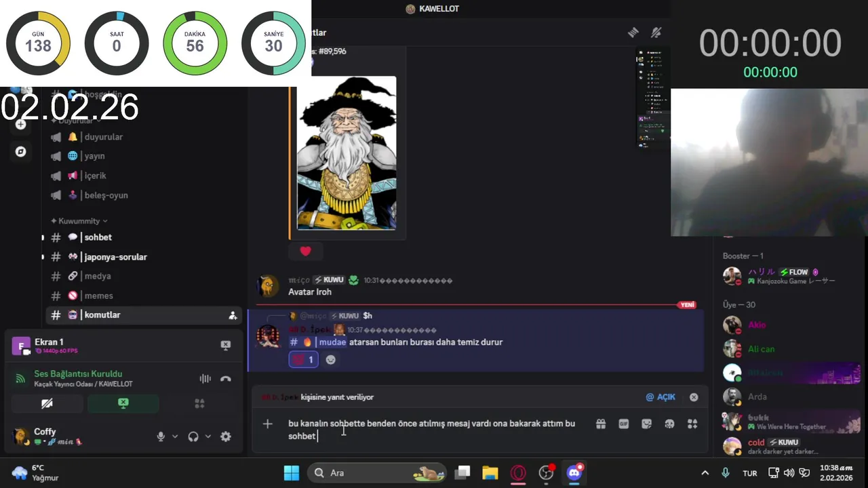Screen dimensions: 868x488
Task: Click the red heart reaction under the image
Action: [305, 251]
